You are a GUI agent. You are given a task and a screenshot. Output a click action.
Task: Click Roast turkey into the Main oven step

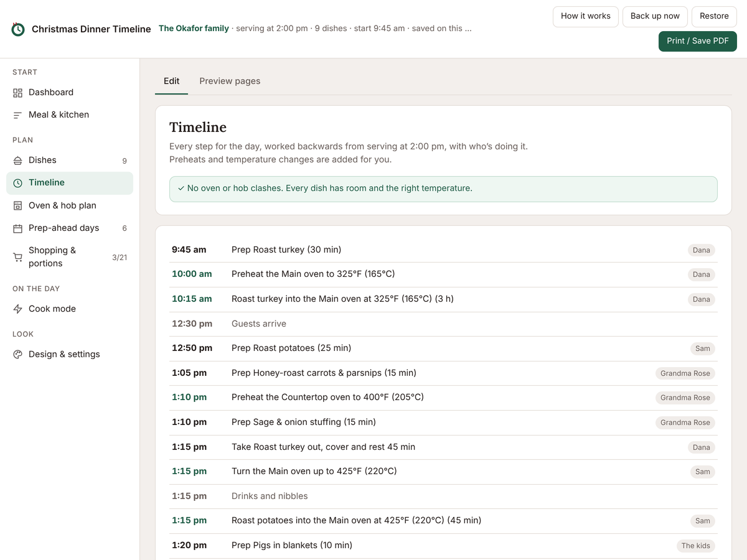(342, 299)
